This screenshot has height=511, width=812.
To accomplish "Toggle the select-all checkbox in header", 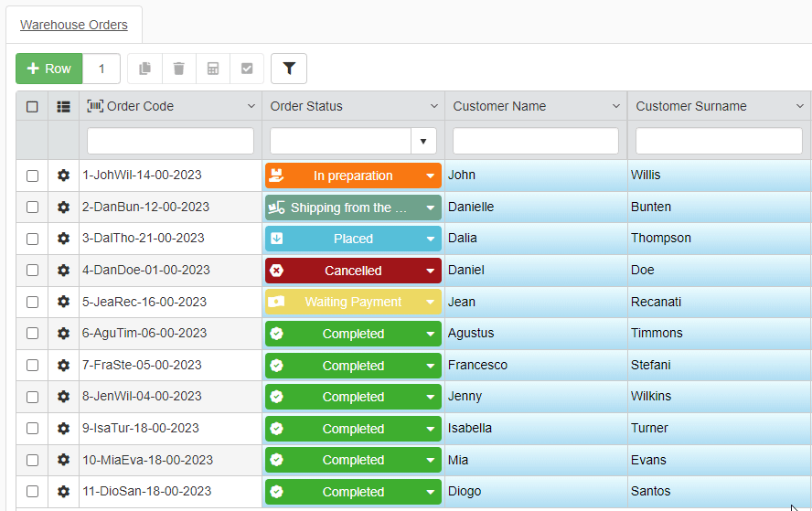I will tap(32, 107).
